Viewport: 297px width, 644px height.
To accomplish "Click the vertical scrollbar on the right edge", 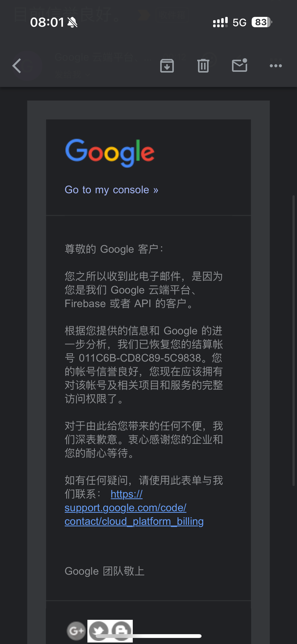I will [293, 340].
